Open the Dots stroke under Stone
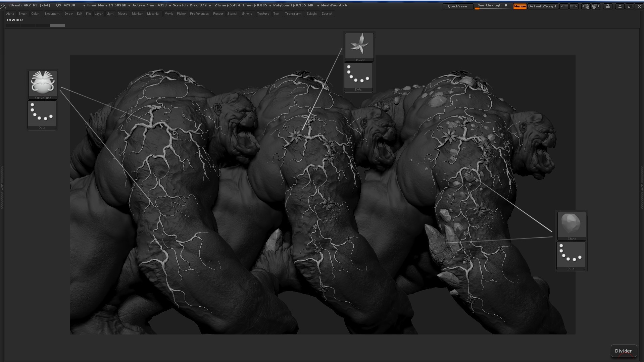 [571, 255]
